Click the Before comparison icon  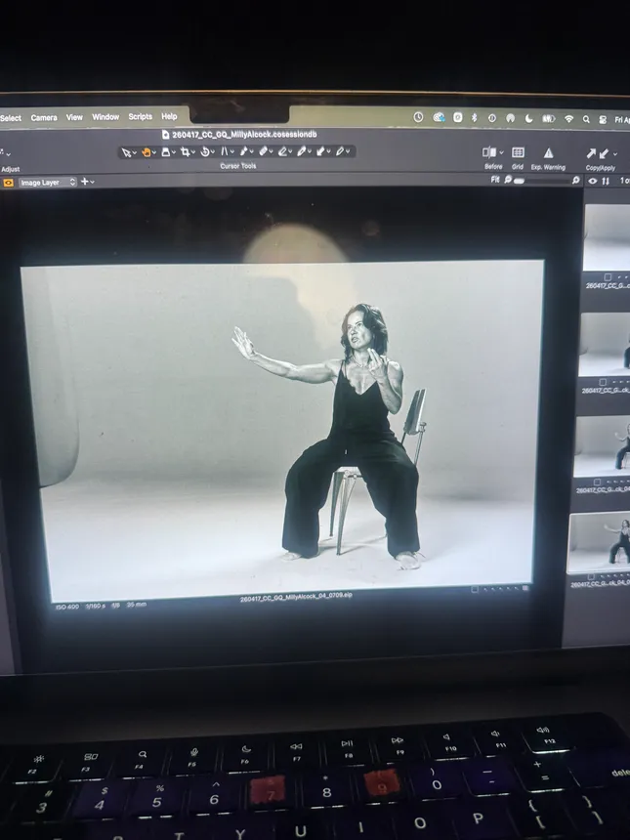coord(489,152)
